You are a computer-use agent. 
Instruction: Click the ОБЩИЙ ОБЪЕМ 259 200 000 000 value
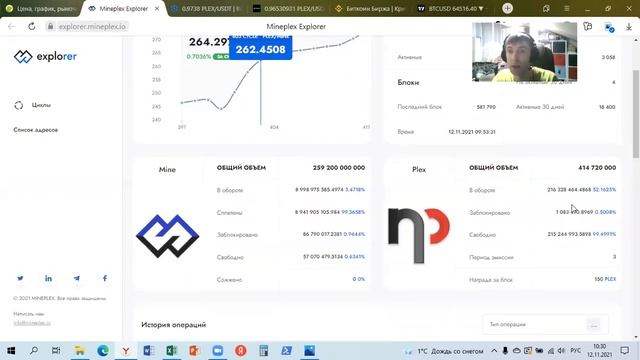(339, 168)
